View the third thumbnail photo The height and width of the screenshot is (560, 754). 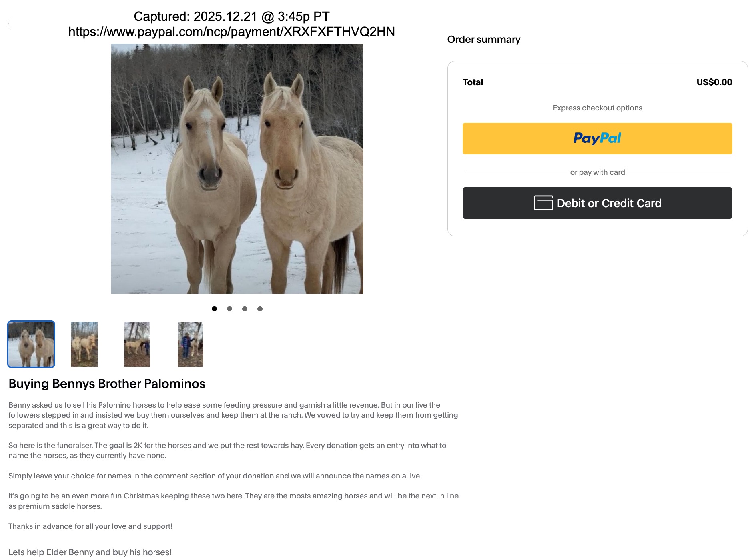coord(137,344)
